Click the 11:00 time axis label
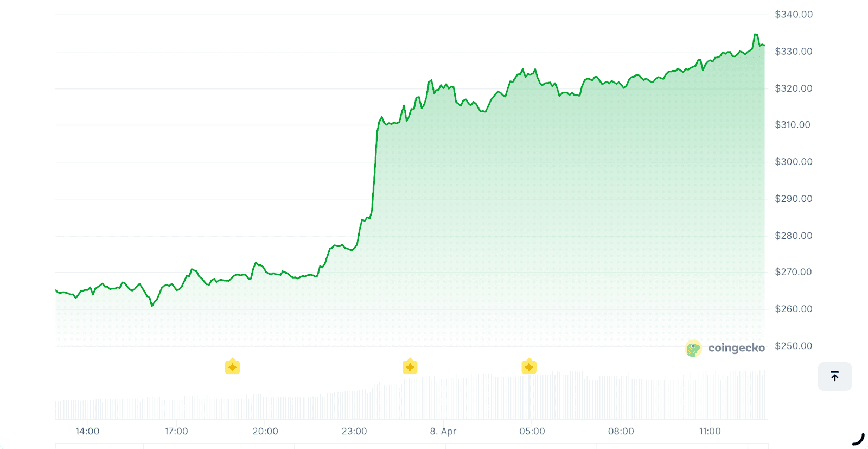Screen dimensions: 868x449 pos(710,431)
